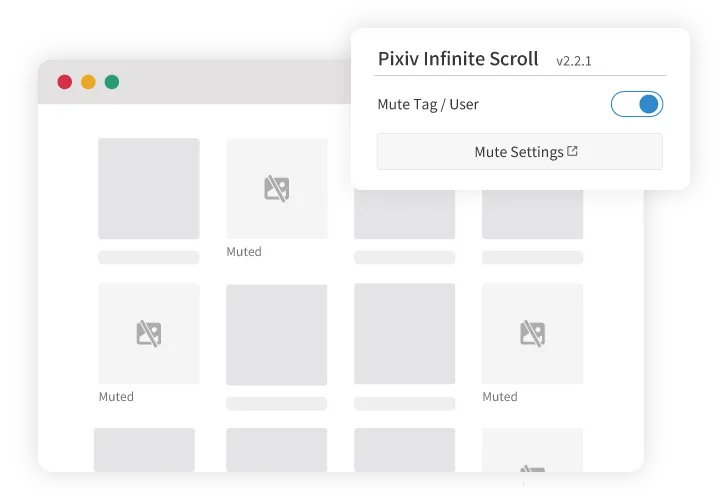The image size is (728, 501).
Task: Select the "Pixiv Infinite Scroll" title text
Action: click(458, 59)
